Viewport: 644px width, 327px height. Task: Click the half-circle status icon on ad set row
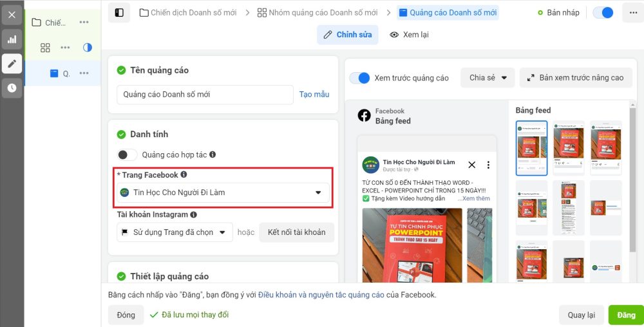88,48
